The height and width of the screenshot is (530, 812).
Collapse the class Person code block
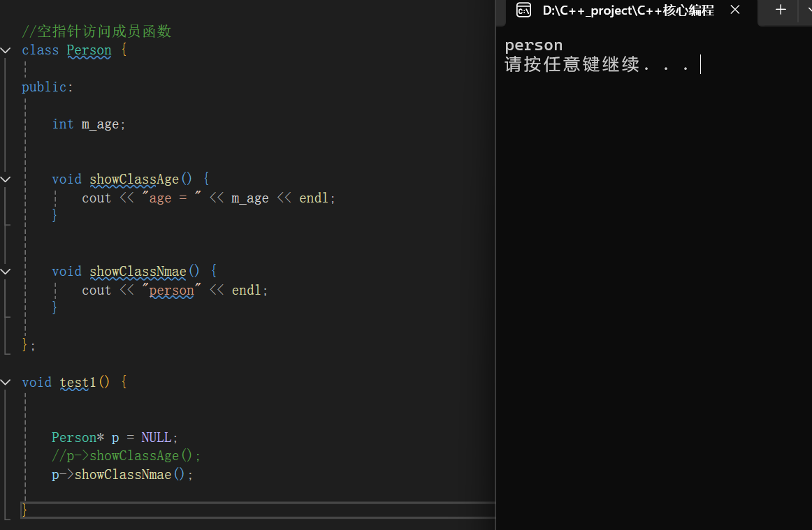6,50
